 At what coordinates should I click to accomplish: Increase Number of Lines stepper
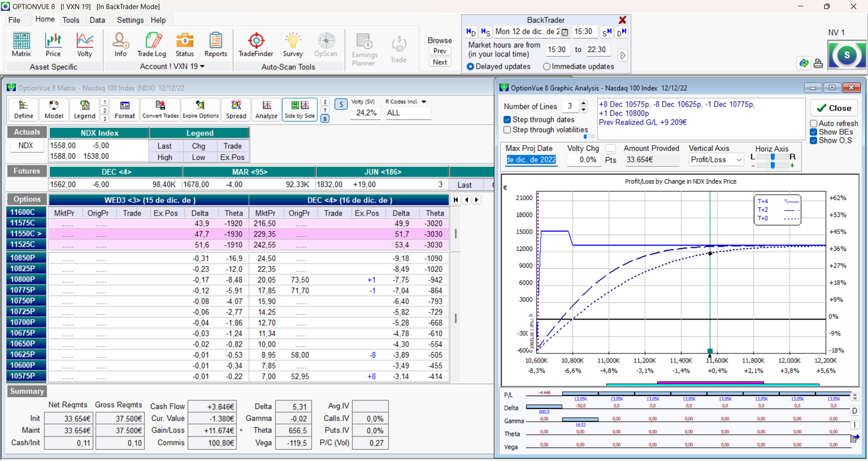click(584, 103)
